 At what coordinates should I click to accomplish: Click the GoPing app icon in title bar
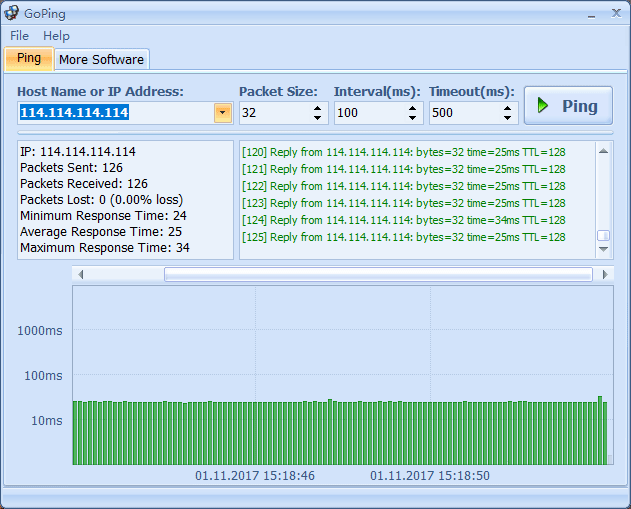point(12,13)
